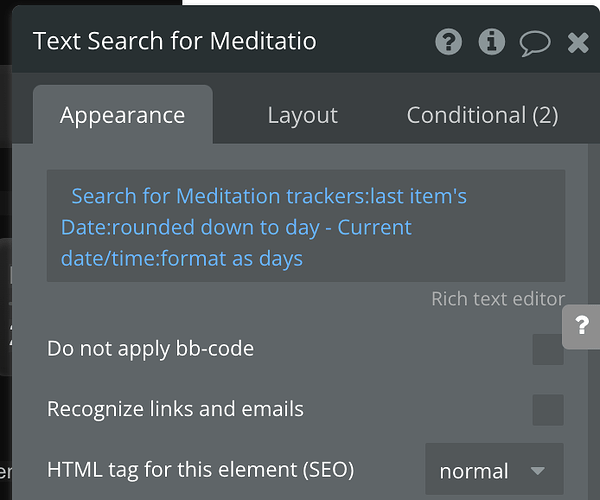Open the Rich text editor link
The width and height of the screenshot is (600, 500).
[x=497, y=298]
